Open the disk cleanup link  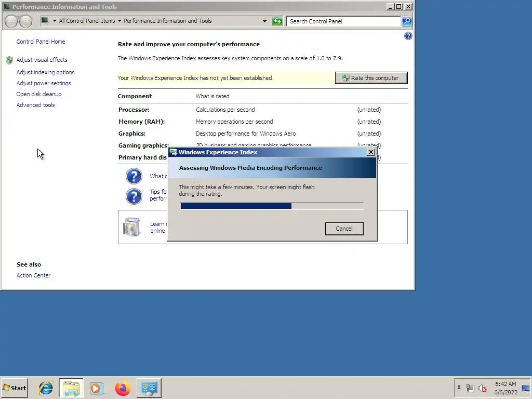click(x=39, y=94)
